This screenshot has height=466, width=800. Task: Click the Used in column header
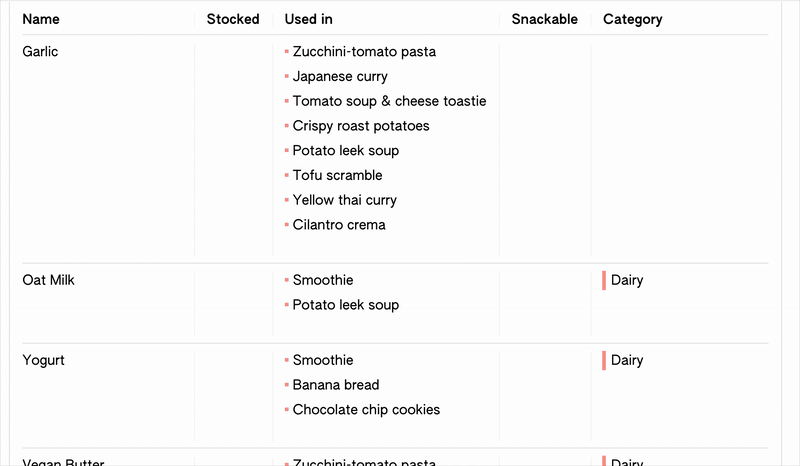point(309,19)
